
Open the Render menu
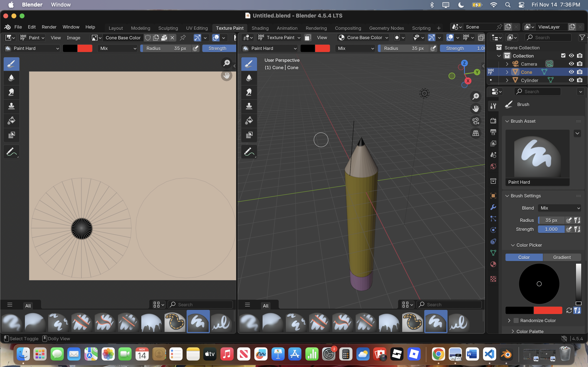49,27
